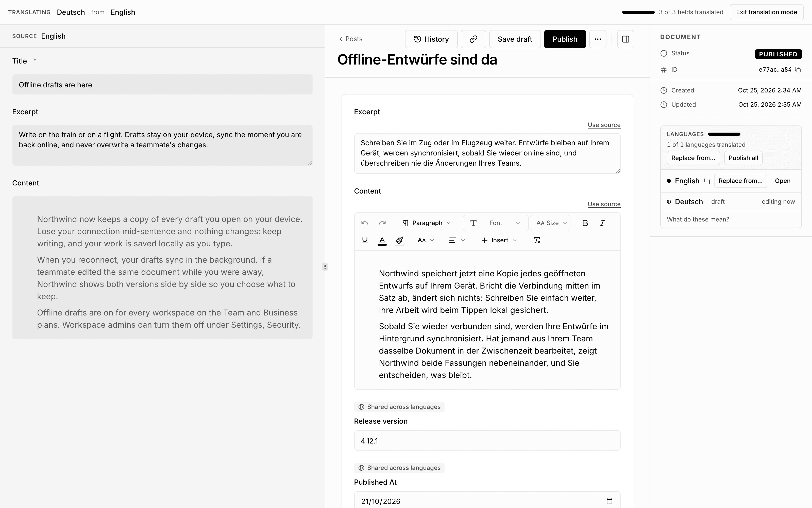Grab the split pane divider handle
The height and width of the screenshot is (508, 812).
tap(325, 267)
